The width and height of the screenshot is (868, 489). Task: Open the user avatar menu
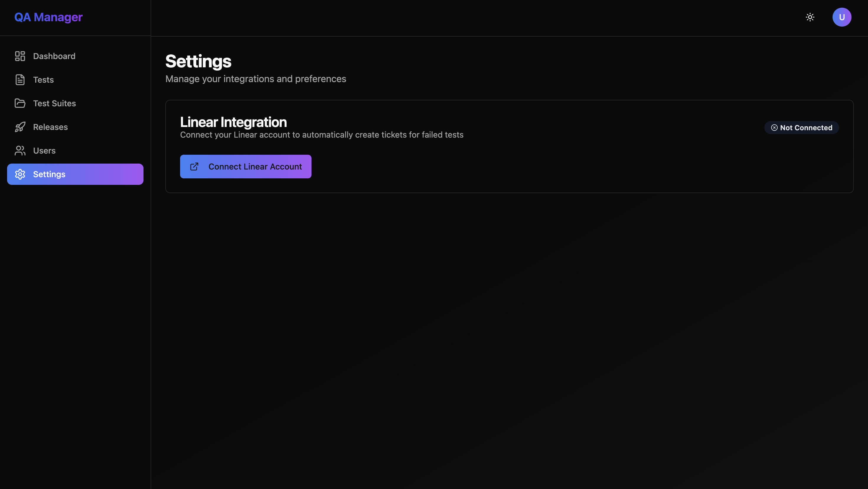click(x=842, y=17)
